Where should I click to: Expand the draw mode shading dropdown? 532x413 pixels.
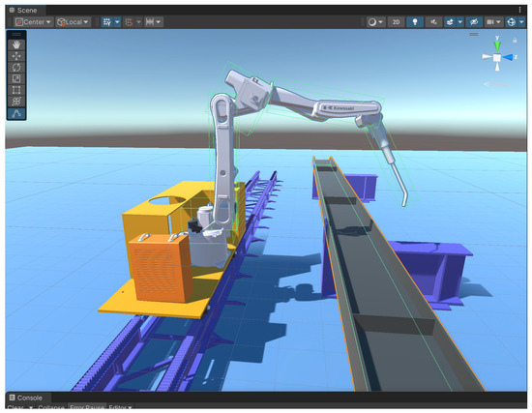pos(375,22)
